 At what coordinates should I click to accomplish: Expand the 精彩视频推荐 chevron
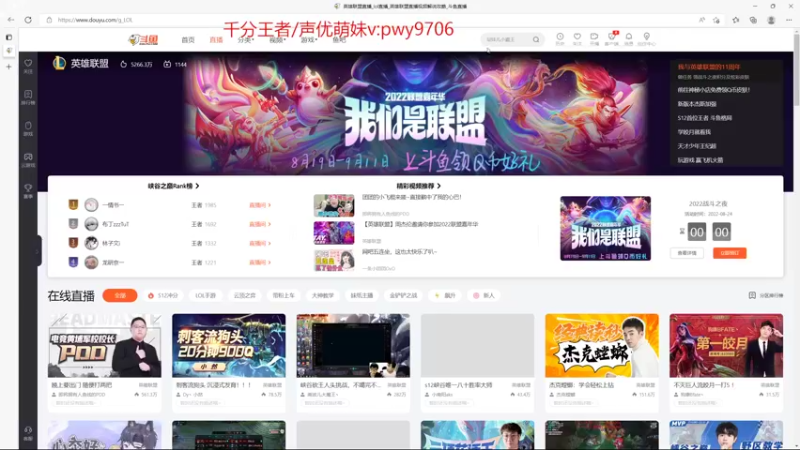[439, 186]
